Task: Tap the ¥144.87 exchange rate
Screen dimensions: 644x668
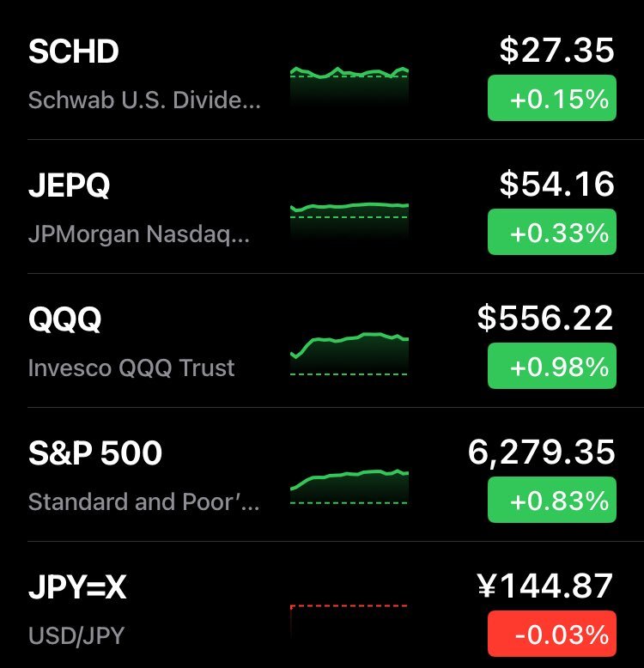Action: point(545,586)
